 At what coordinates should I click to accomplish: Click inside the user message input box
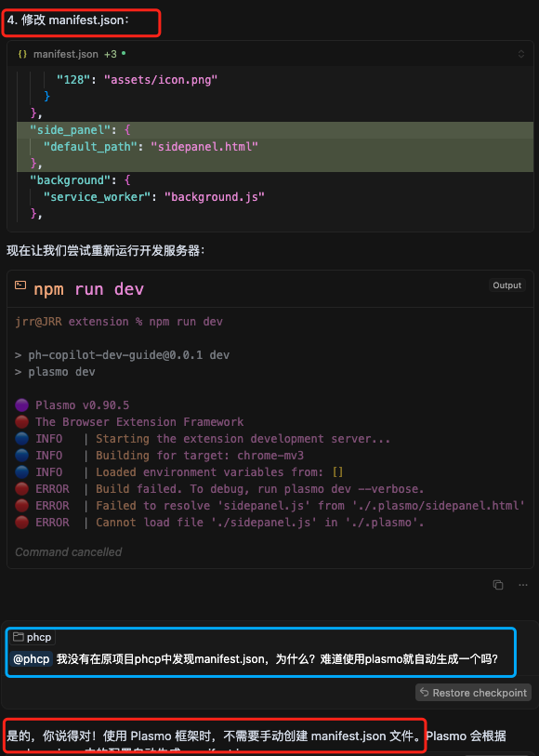click(260, 652)
